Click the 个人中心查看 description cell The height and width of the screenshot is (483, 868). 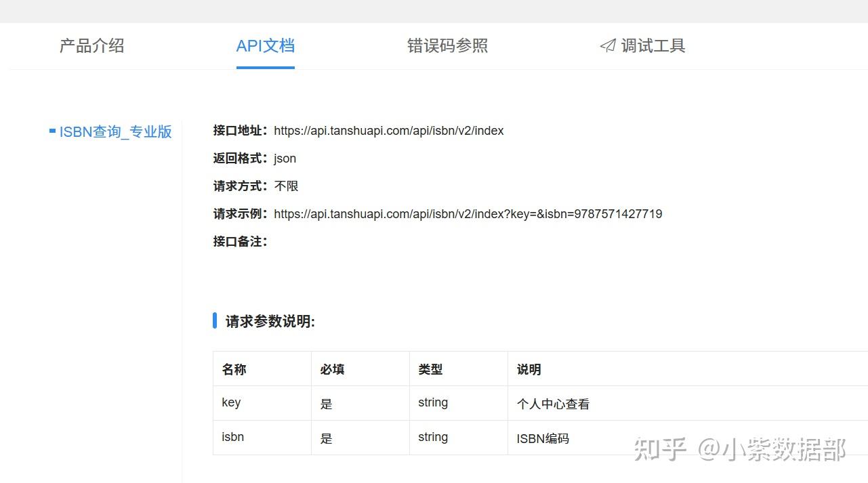pos(688,403)
